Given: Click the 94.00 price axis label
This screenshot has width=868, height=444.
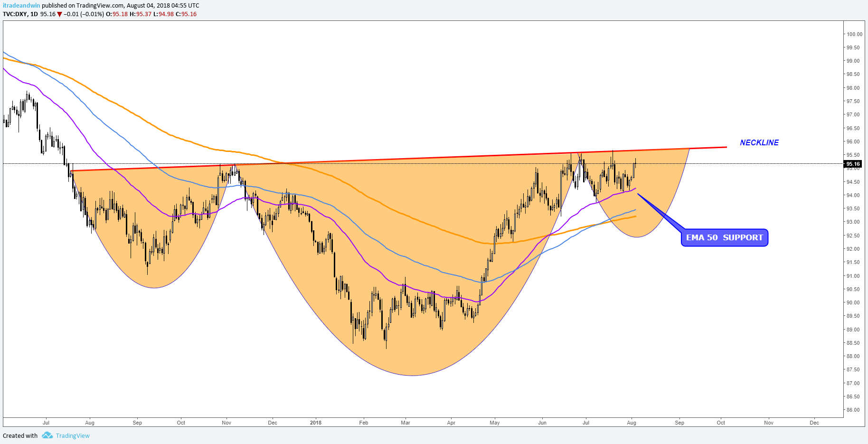Looking at the screenshot, I should [853, 195].
